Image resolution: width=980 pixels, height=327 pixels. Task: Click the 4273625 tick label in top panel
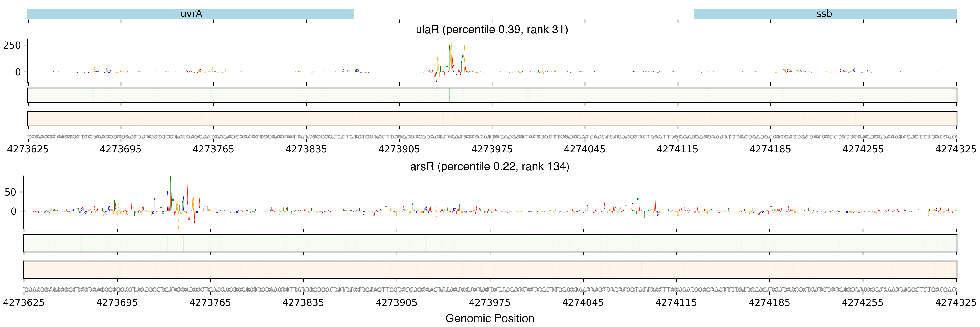click(x=28, y=149)
